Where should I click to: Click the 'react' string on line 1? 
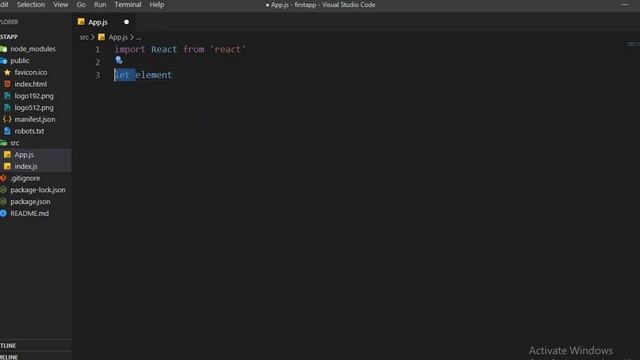pos(228,49)
